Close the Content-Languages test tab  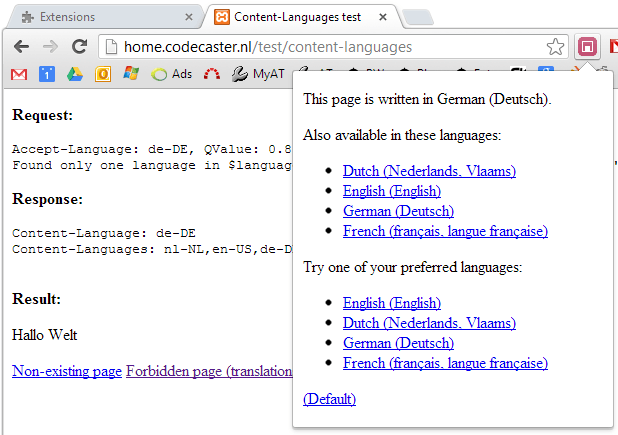(383, 17)
